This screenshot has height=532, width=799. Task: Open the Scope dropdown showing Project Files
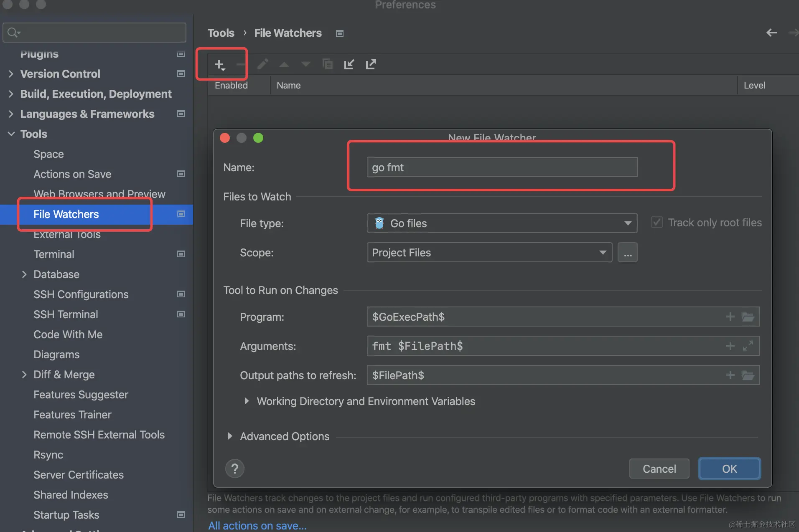click(x=489, y=252)
